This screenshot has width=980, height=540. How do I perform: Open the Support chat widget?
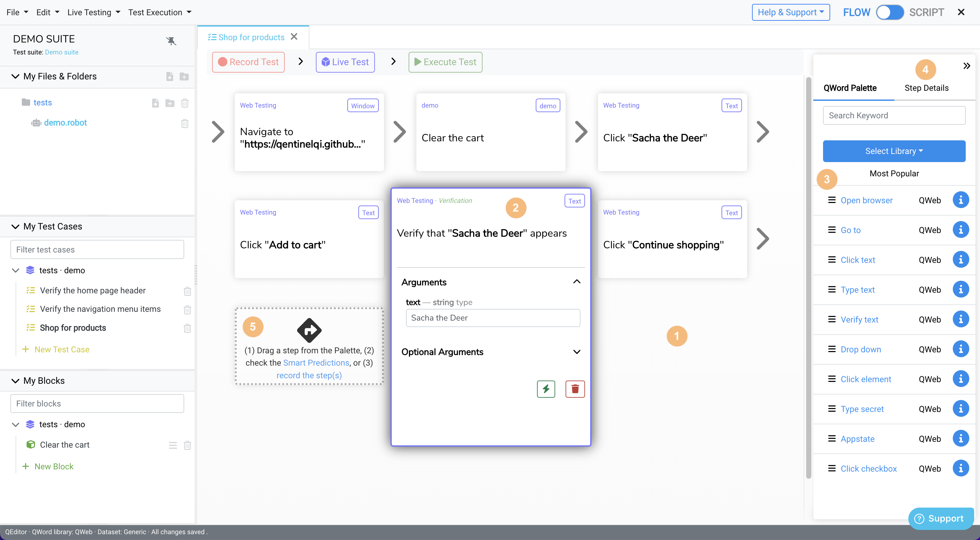pyautogui.click(x=940, y=518)
